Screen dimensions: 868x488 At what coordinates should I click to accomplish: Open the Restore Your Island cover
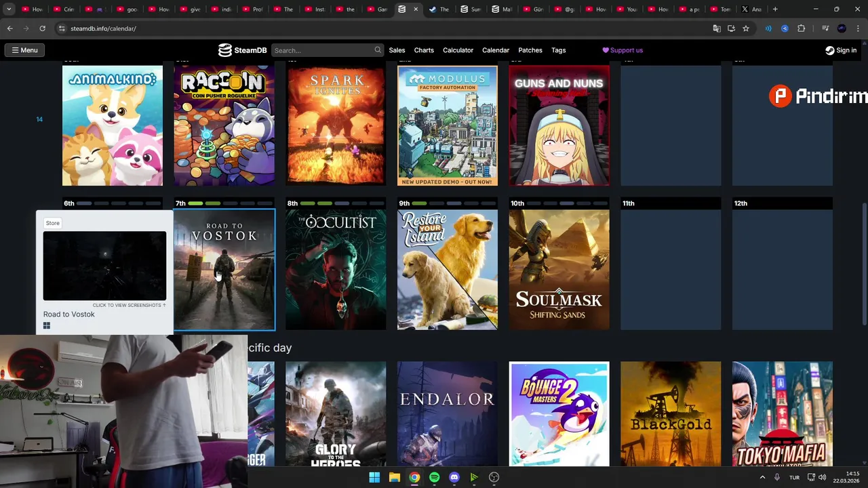(x=448, y=270)
